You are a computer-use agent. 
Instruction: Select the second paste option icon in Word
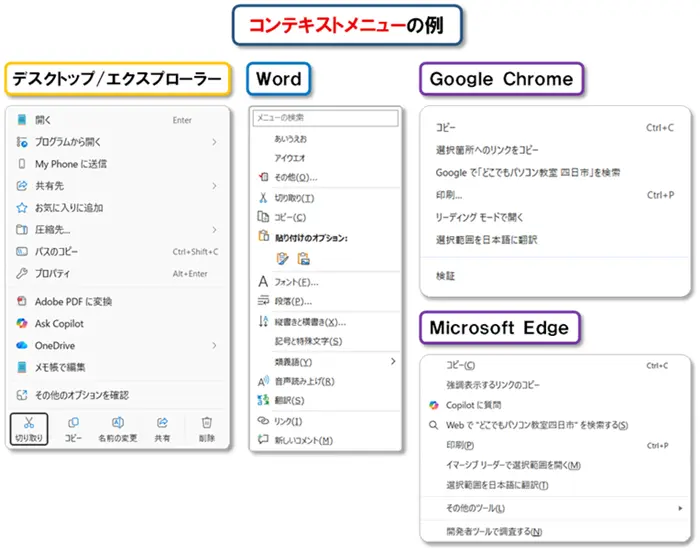pyautogui.click(x=302, y=258)
